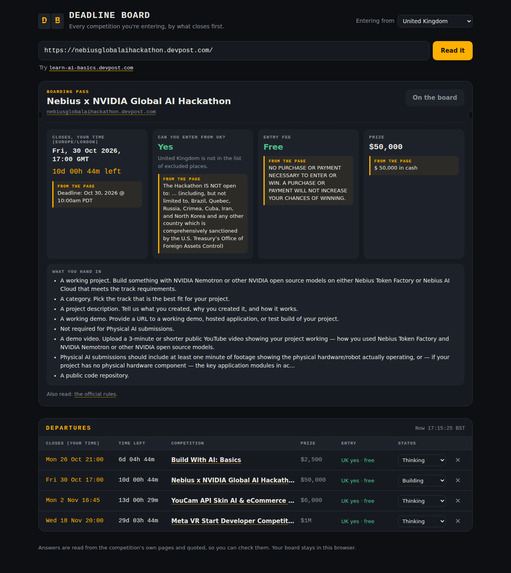Screen dimensions: 511x573
Task: Click the 10d 00h 44m left countdown
Action: point(86,171)
